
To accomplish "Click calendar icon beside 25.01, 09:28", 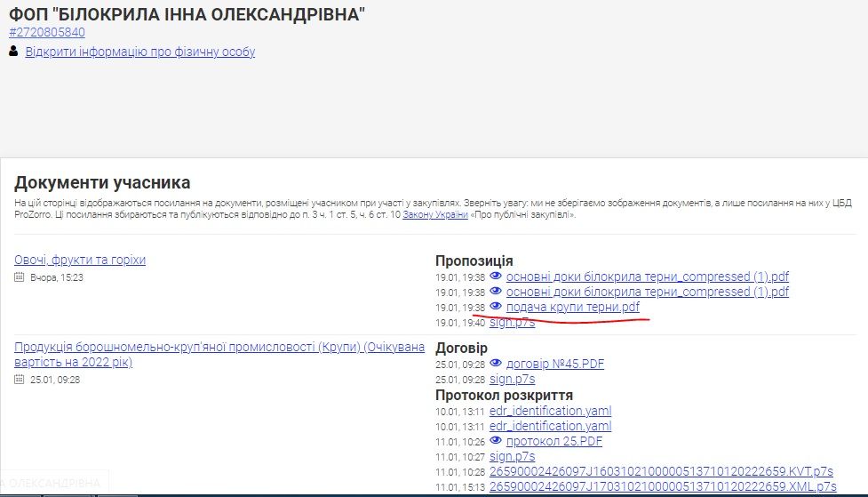I will [20, 380].
